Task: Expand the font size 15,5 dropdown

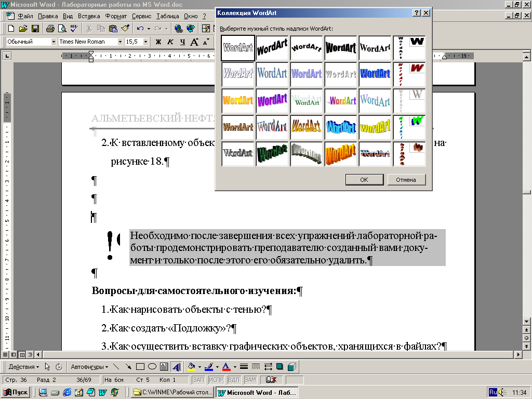Action: pos(146,42)
